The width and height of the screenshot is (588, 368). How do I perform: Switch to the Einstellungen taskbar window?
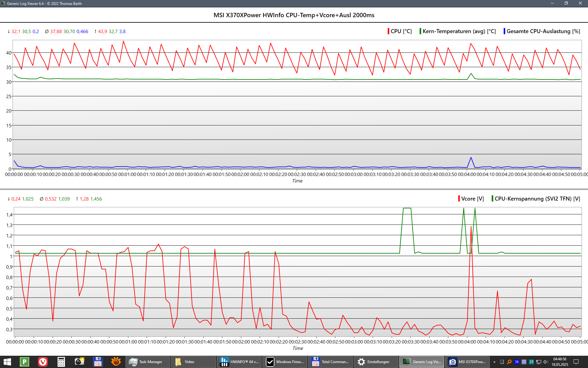(376, 362)
